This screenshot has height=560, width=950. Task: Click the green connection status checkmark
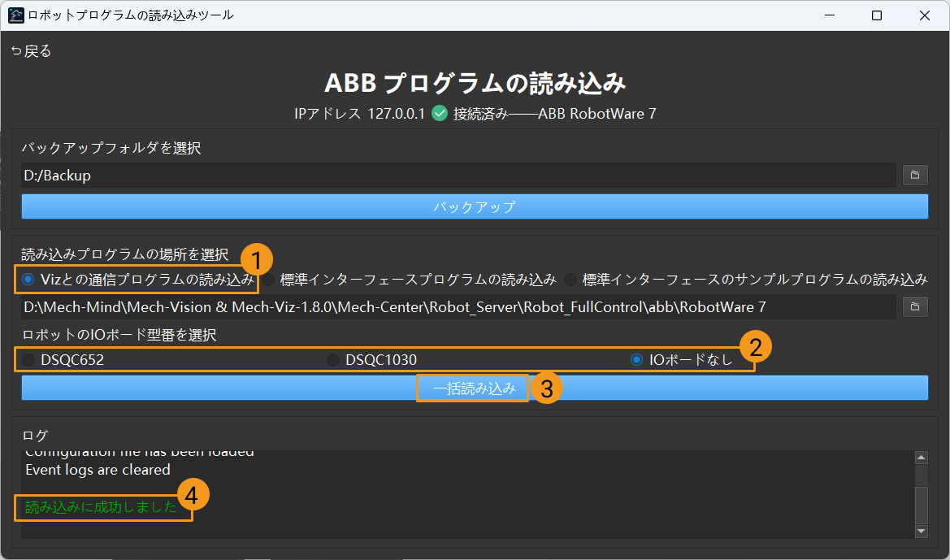tap(440, 114)
